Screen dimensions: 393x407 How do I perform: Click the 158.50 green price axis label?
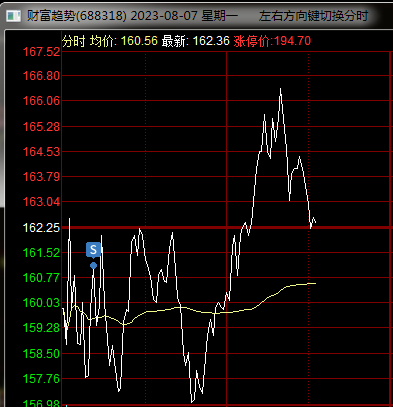tap(41, 354)
